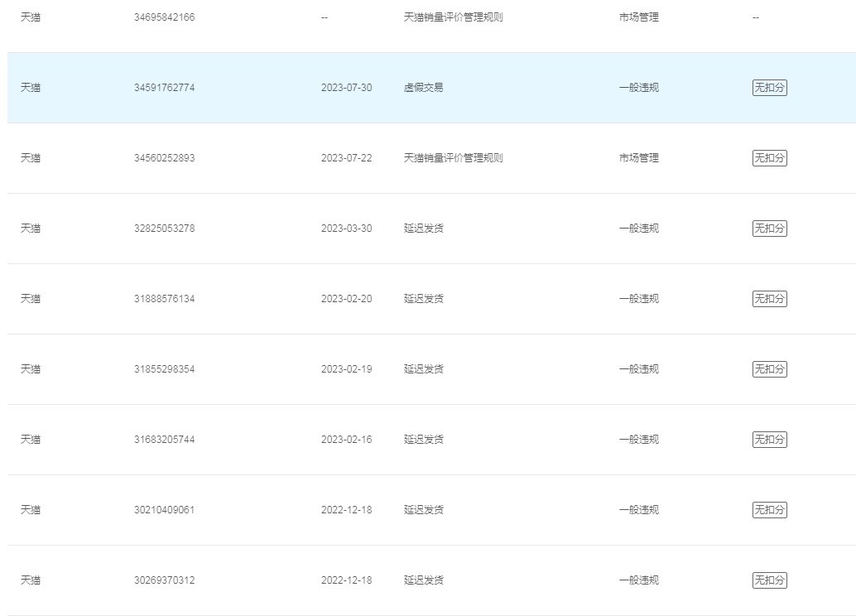Click the 无扣分 tag for record 31683205744

pyautogui.click(x=769, y=440)
